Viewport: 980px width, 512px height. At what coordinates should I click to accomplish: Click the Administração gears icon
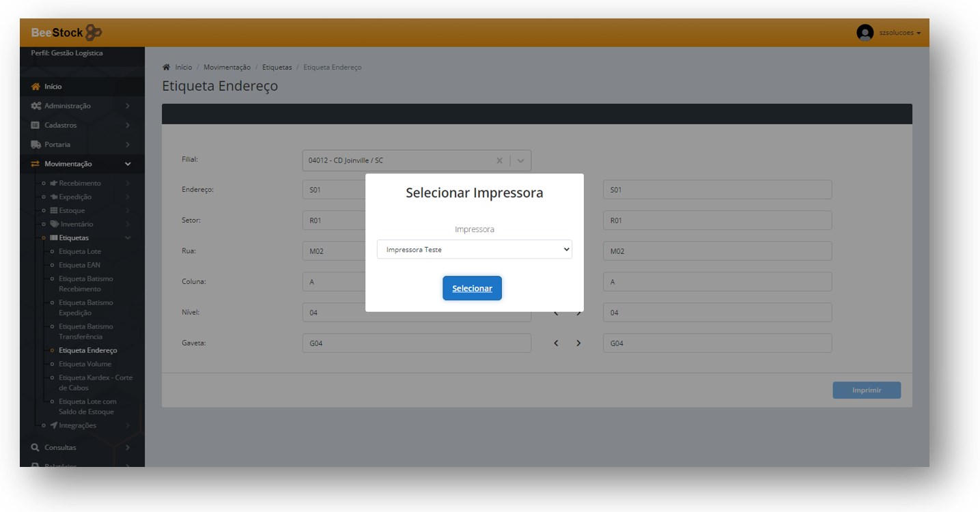(36, 106)
